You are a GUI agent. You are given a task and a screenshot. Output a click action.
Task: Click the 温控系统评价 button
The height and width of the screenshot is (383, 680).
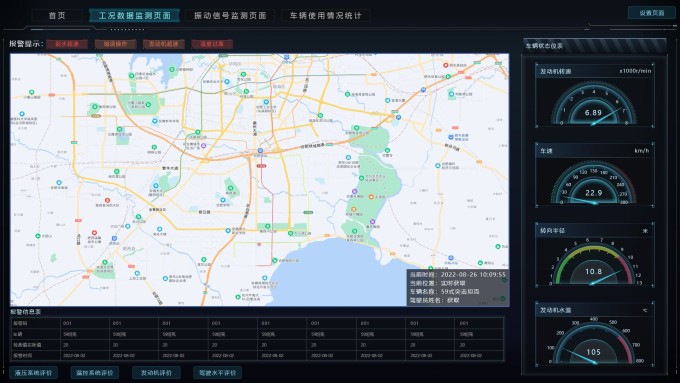click(95, 373)
